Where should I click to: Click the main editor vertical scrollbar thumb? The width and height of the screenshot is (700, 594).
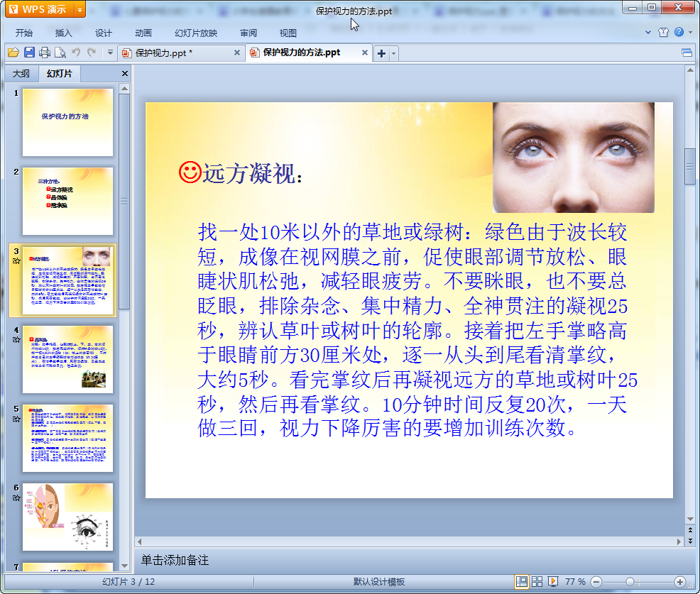[x=690, y=167]
